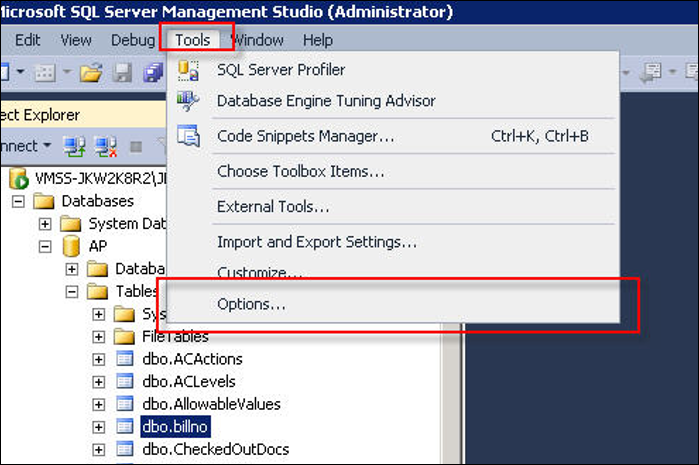Click the dbo.ACLevels table icon
699x465 pixels.
[125, 381]
